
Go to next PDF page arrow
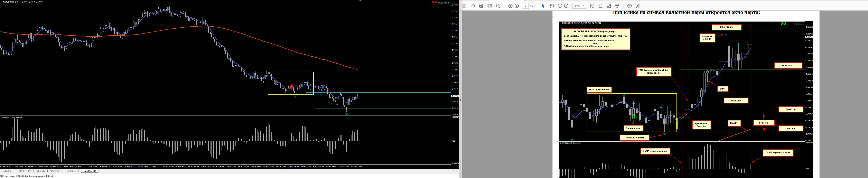point(517,6)
